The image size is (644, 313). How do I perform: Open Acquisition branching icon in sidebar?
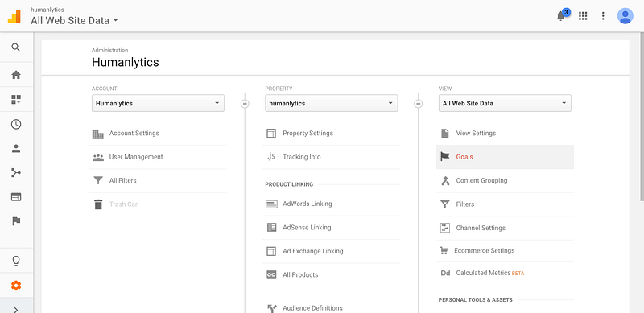pos(16,172)
